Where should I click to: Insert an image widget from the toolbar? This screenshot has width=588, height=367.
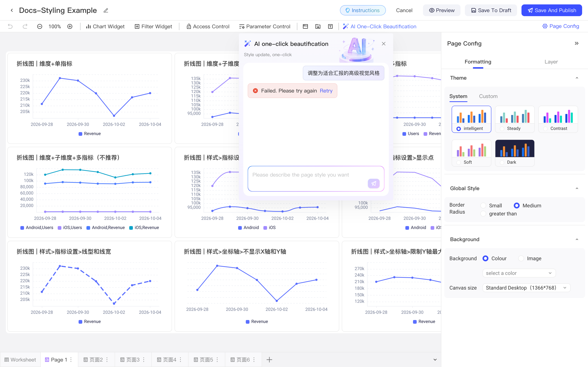coord(318,26)
